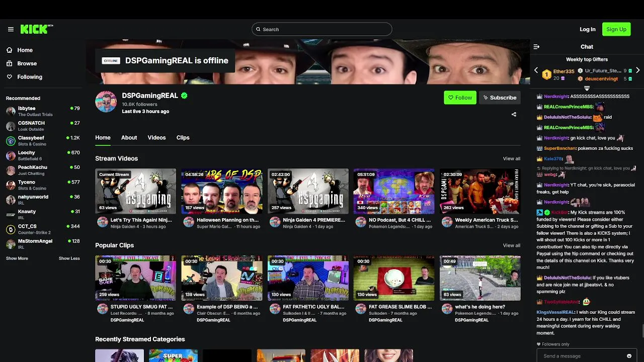Play the STUPID UGLY SMUG FAT clip
The width and height of the screenshot is (644, 362).
(x=136, y=278)
